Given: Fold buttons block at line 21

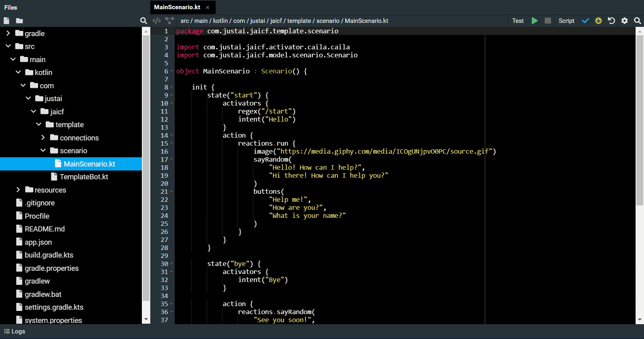Looking at the screenshot, I should (x=172, y=191).
